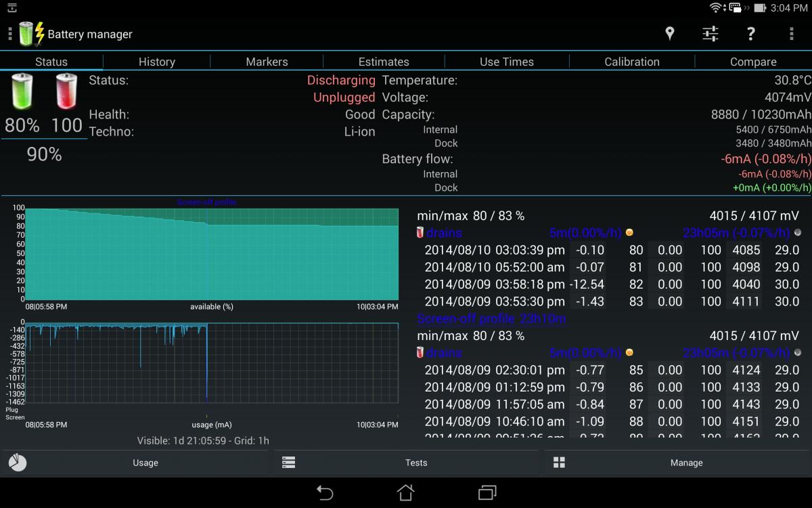Viewport: 812px width, 508px height.
Task: Open the Estimates tab
Action: [384, 62]
